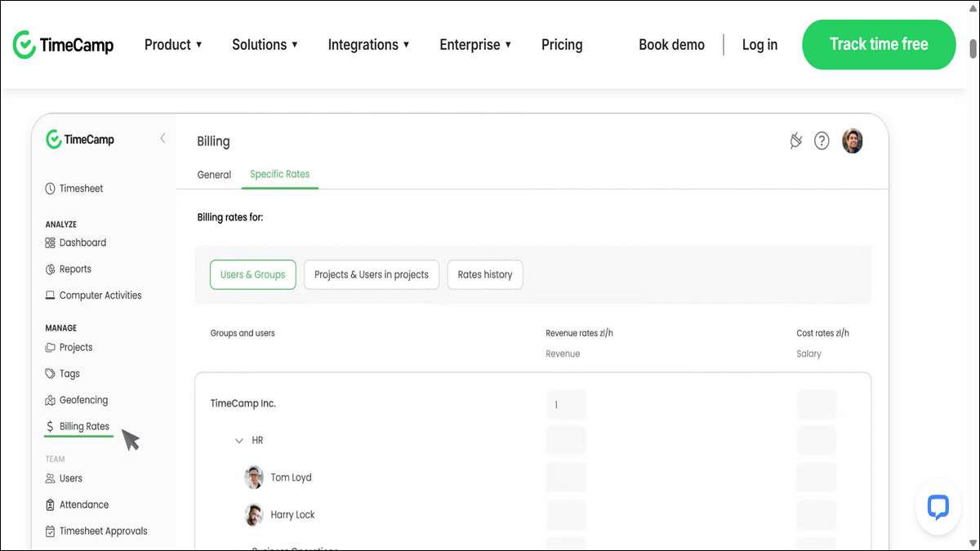Click the TimeCamp Inc. row label
Screen dimensions: 980x551
(x=243, y=403)
